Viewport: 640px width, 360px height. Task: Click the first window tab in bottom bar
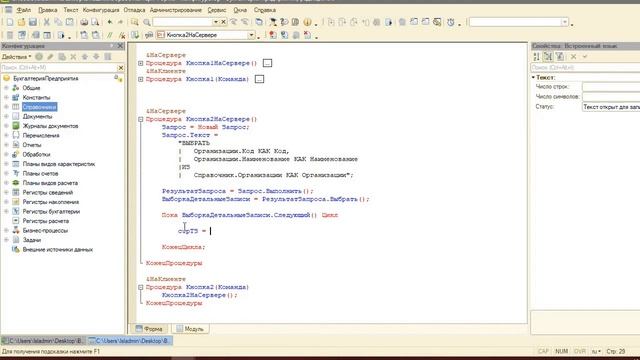tap(44, 340)
